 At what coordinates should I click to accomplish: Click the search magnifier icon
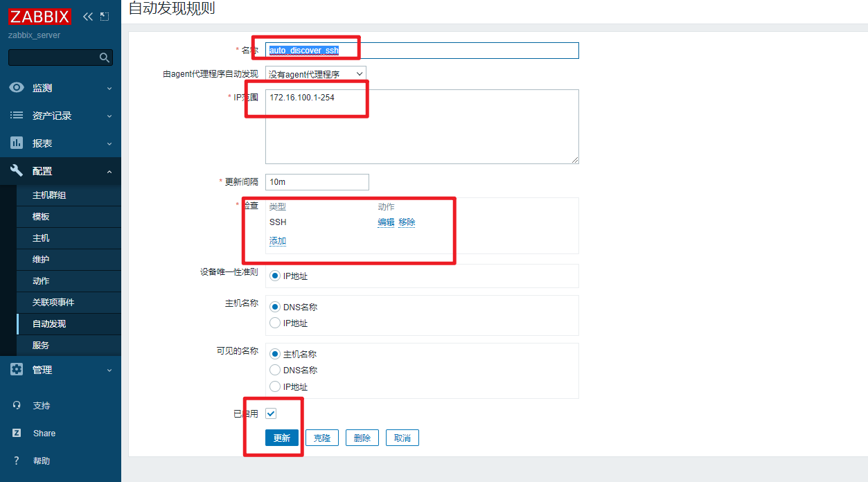[105, 57]
